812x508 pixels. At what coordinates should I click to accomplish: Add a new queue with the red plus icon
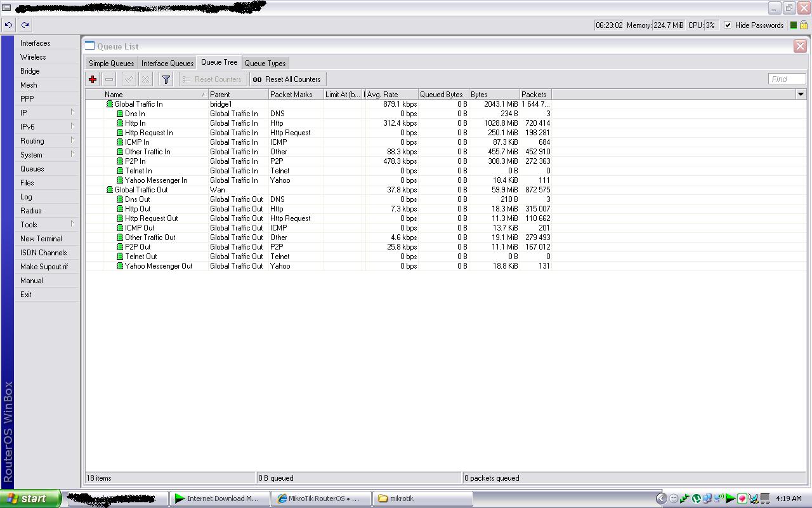point(93,79)
